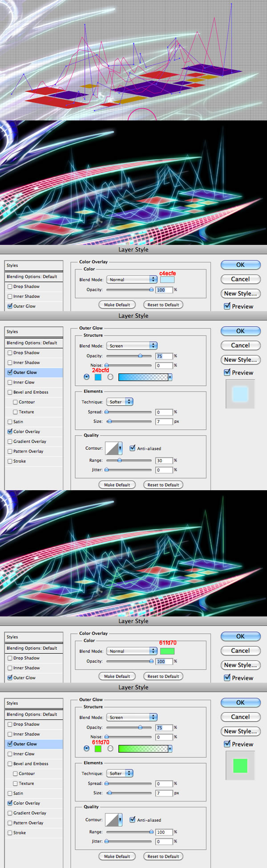Select solid color radio beside blue glow swatch
267x868 pixels.
coord(86,377)
